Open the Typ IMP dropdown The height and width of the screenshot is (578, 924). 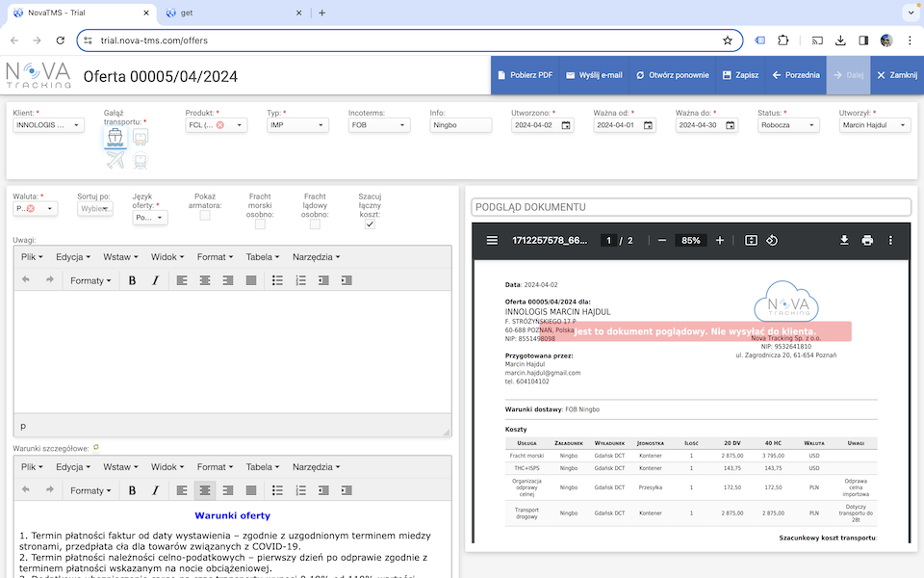click(297, 125)
